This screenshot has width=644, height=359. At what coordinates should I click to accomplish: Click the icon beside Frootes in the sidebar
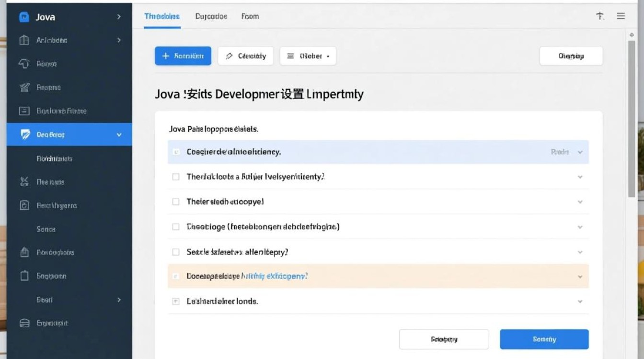click(x=24, y=88)
